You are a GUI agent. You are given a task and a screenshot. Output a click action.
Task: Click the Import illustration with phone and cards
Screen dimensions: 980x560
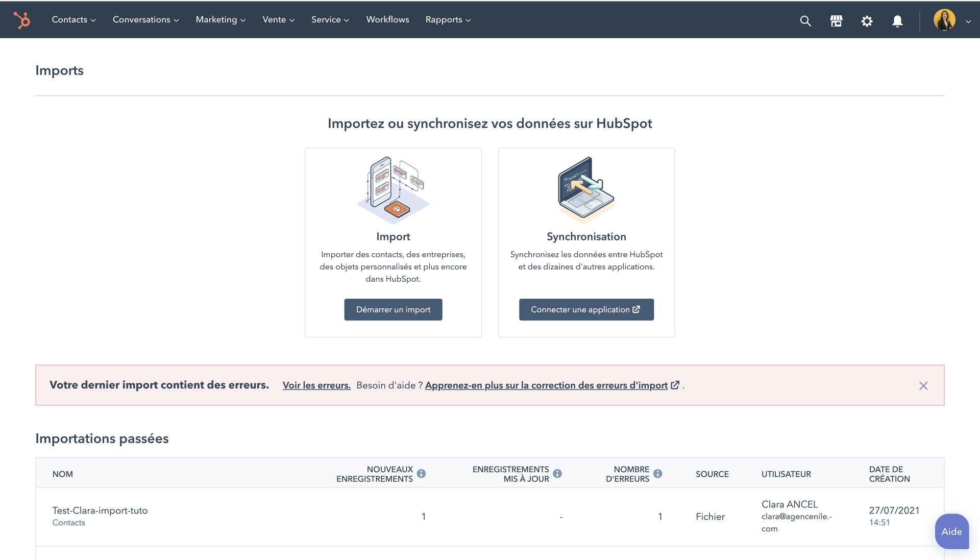point(394,190)
